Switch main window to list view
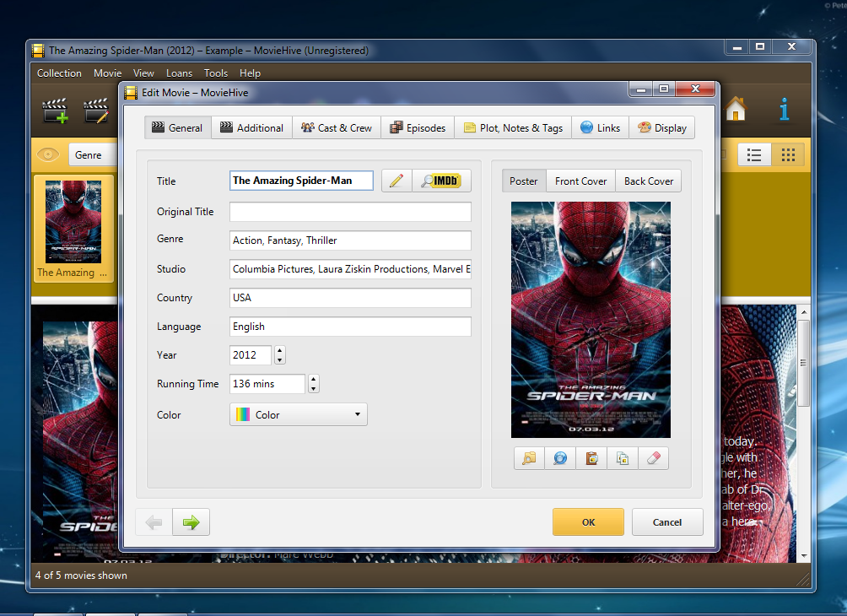The height and width of the screenshot is (616, 847). click(x=754, y=155)
